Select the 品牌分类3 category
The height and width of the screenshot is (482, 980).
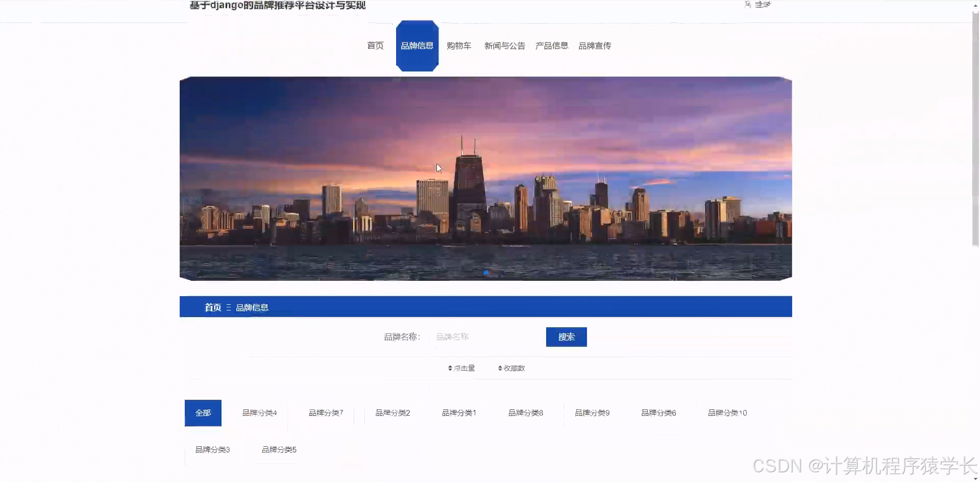[212, 449]
